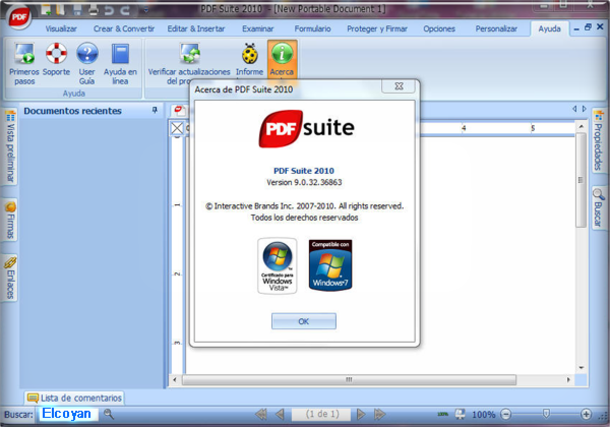
Task: Open the Enlaces side panel tab
Action: 10,278
